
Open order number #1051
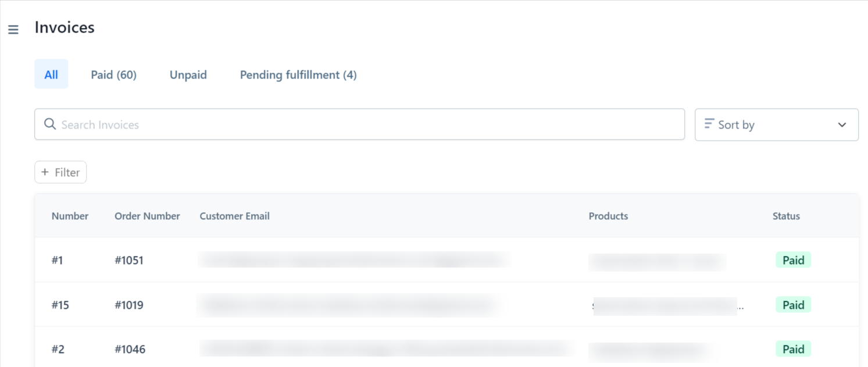[129, 260]
